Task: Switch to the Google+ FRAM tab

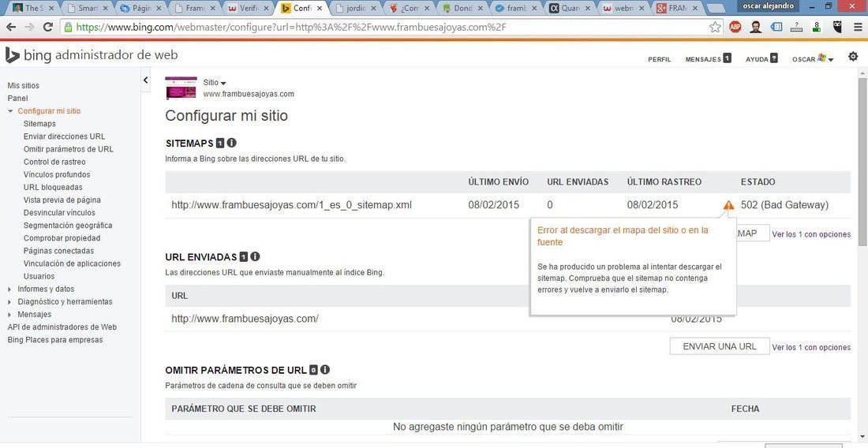Action: click(678, 9)
